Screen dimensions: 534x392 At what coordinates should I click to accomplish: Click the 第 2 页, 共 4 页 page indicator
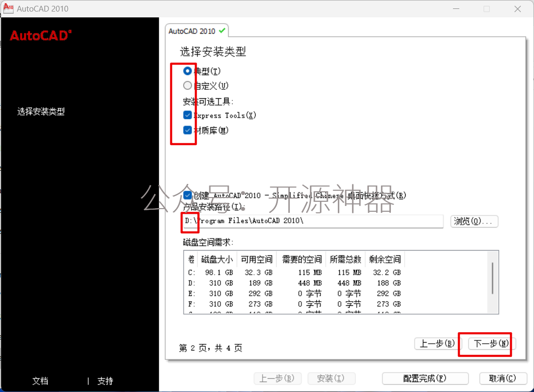click(x=210, y=348)
